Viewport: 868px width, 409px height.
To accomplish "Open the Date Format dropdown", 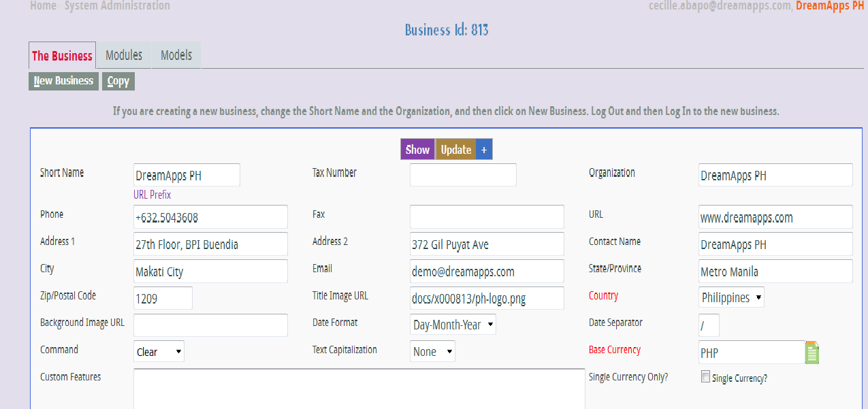I will [x=453, y=325].
